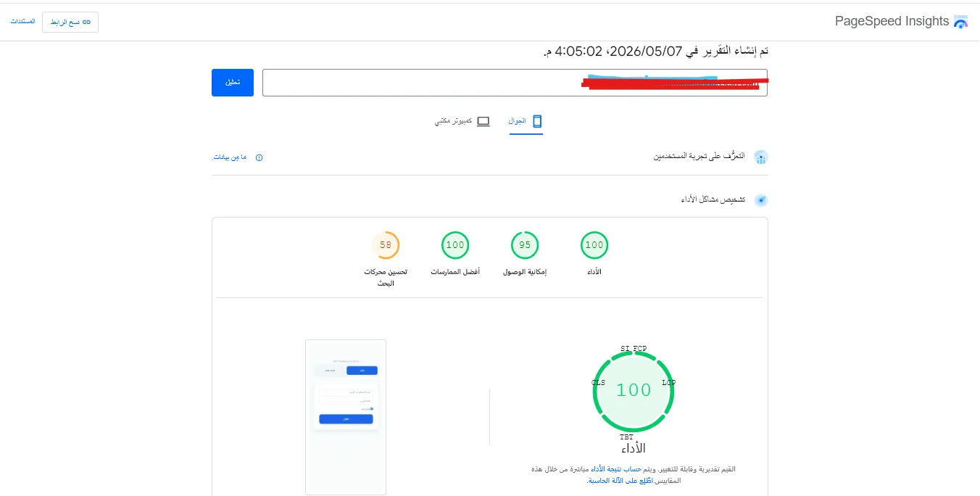Click the التعرُّف على تجربة المستخدمين heading

tap(699, 157)
